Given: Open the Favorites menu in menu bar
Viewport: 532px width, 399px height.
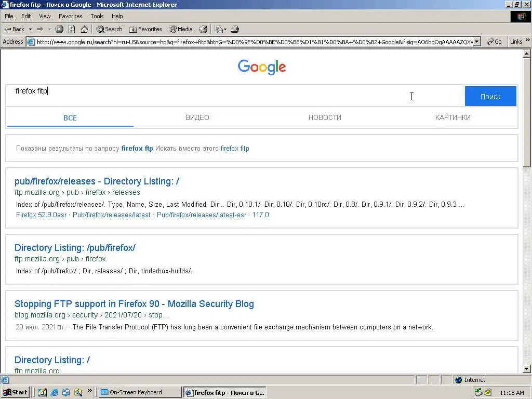Looking at the screenshot, I should tap(70, 16).
